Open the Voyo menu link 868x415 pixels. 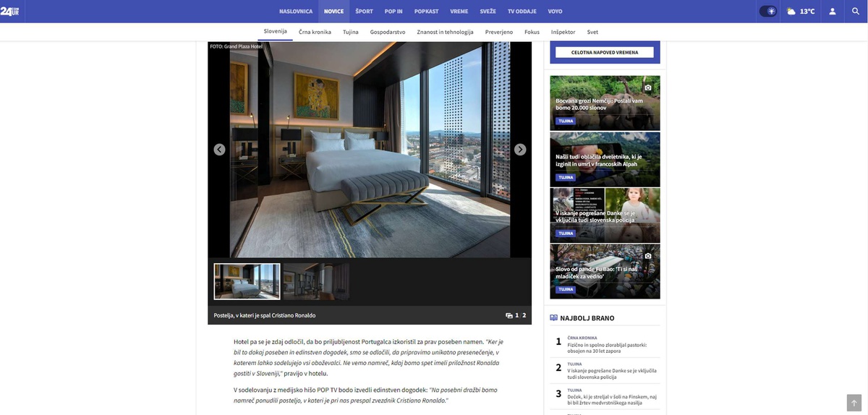pyautogui.click(x=555, y=12)
